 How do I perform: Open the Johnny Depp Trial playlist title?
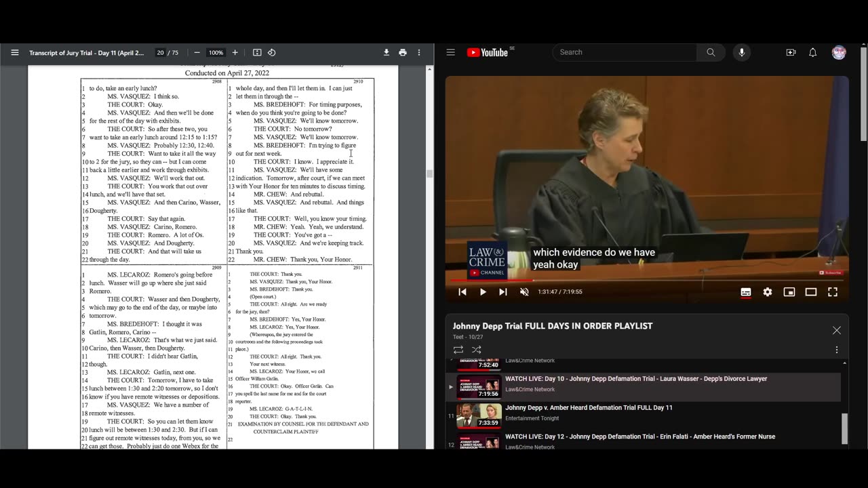coord(553,326)
